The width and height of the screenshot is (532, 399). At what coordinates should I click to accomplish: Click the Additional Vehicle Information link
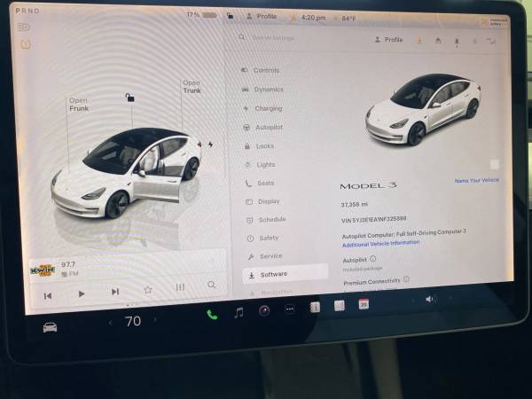(x=380, y=242)
